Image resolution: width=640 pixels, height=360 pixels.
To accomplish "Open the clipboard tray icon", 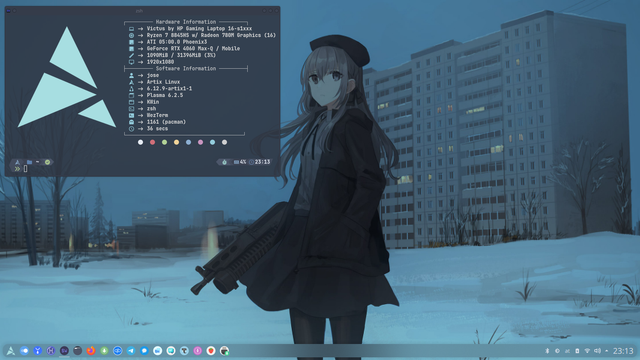I will (577, 351).
